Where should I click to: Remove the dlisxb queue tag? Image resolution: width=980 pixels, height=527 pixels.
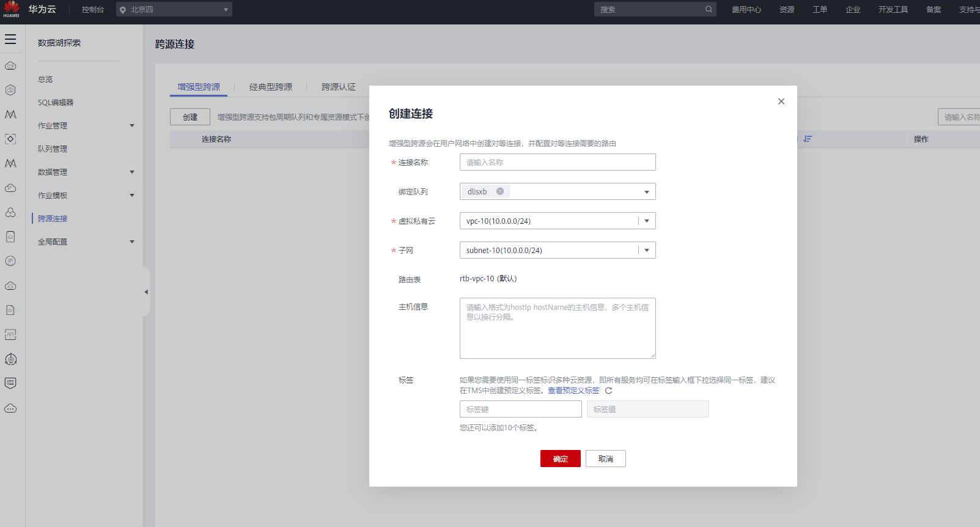point(500,191)
